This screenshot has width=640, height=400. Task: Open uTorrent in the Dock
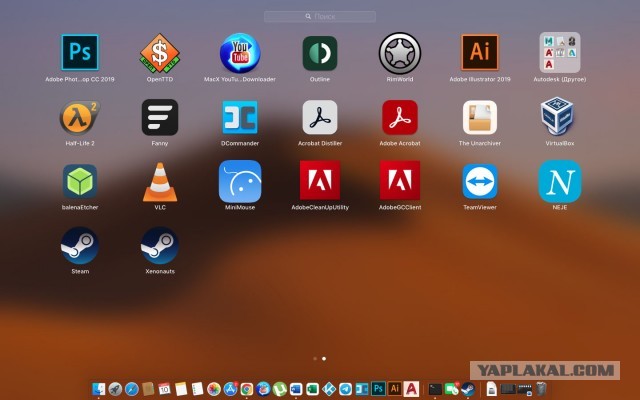point(280,389)
